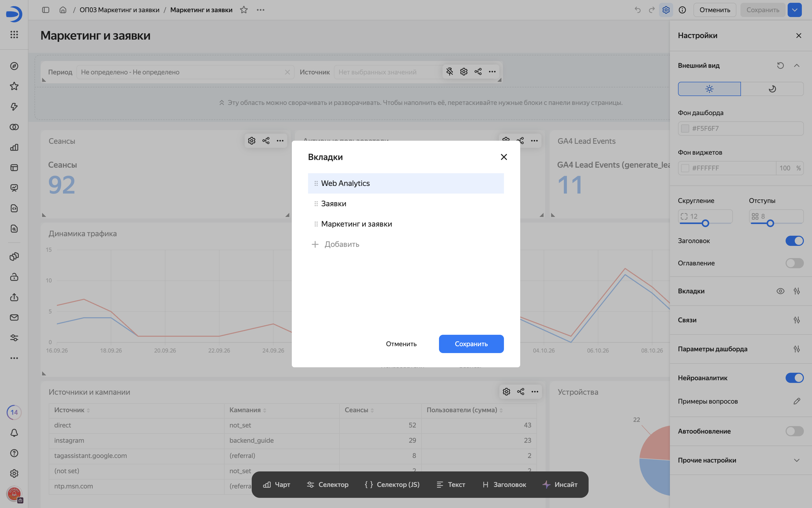Image resolution: width=812 pixels, height=508 pixels.
Task: Adjust the Скругление slider handle
Action: click(705, 224)
